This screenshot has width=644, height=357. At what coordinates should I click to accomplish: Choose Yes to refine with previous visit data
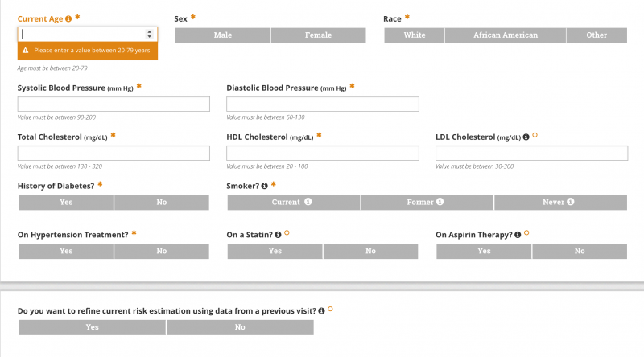92,327
